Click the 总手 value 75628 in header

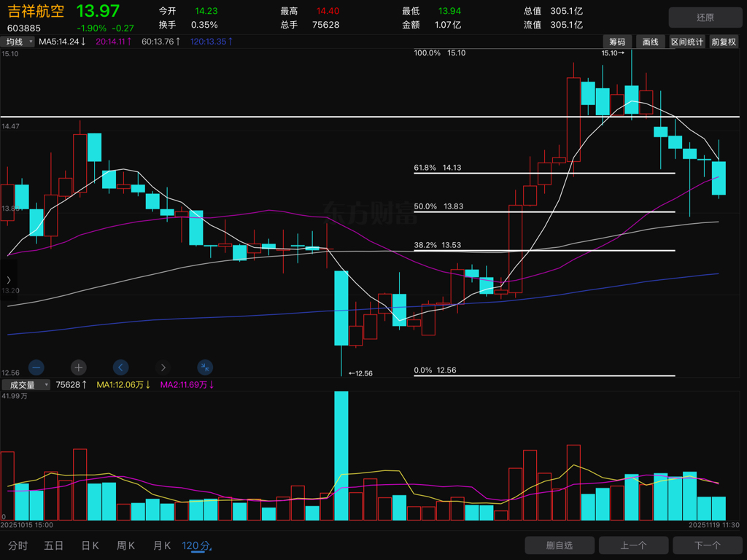tap(326, 25)
